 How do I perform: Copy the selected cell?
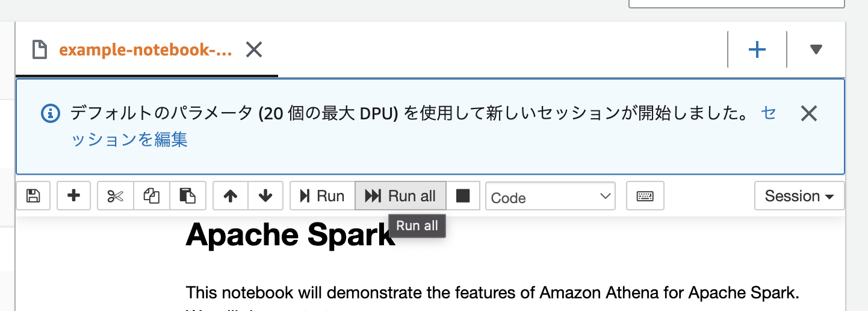tap(151, 196)
